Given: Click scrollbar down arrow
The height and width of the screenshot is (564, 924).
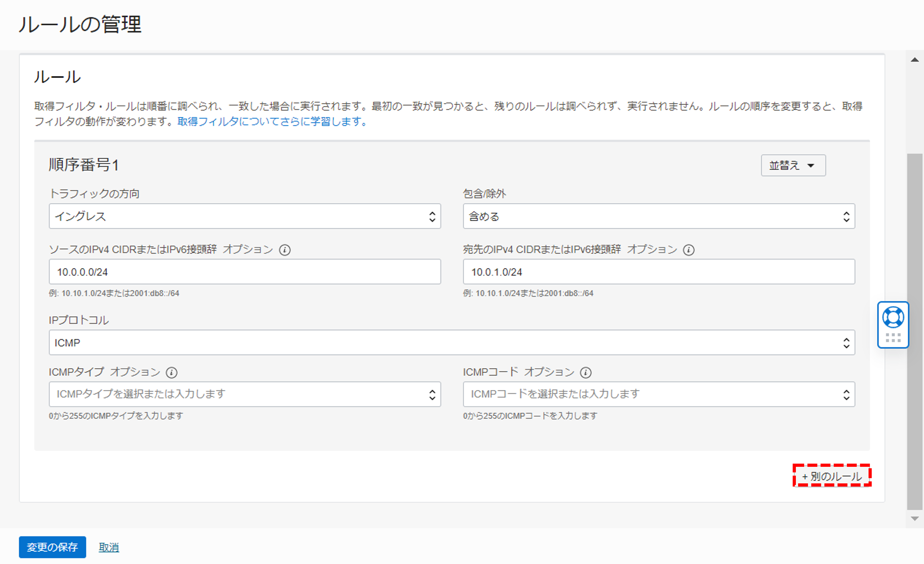Looking at the screenshot, I should pos(915,519).
